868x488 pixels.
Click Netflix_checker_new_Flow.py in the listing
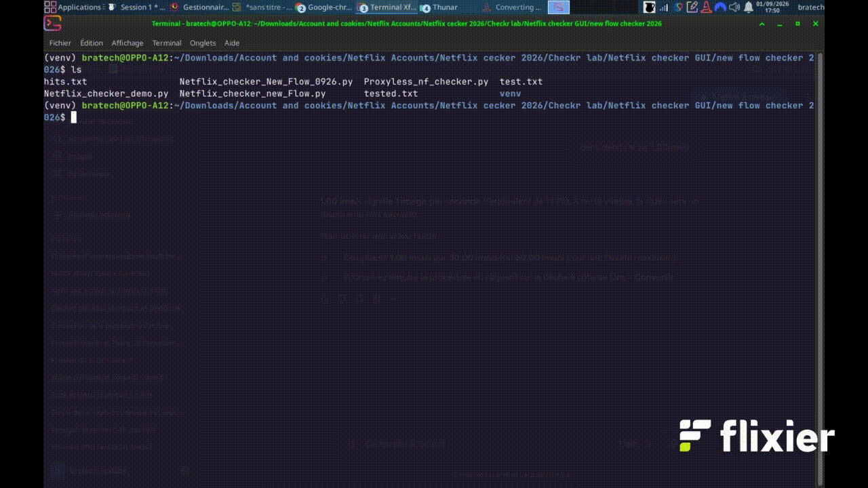[x=253, y=94]
